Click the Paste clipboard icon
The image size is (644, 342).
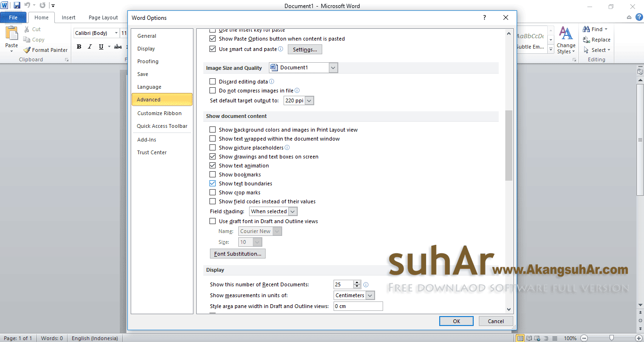[11, 33]
